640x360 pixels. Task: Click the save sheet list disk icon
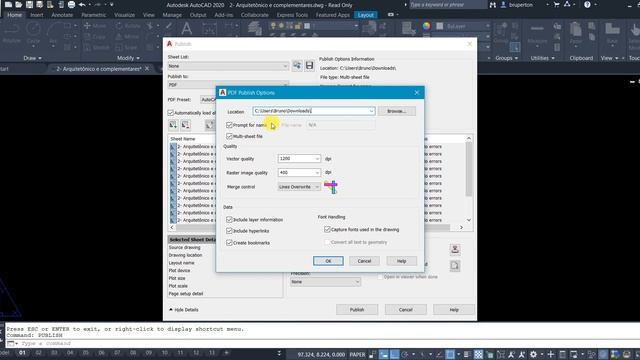click(x=309, y=65)
